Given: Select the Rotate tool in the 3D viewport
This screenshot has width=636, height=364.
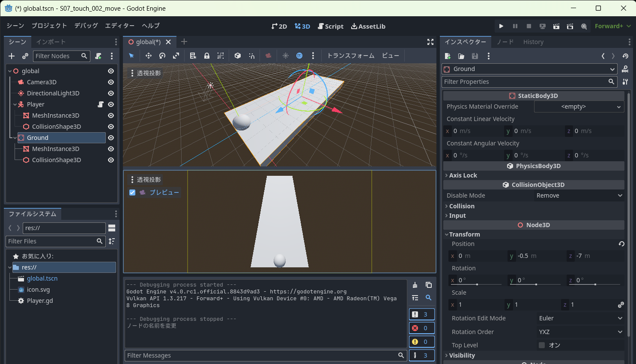Looking at the screenshot, I should click(x=163, y=56).
